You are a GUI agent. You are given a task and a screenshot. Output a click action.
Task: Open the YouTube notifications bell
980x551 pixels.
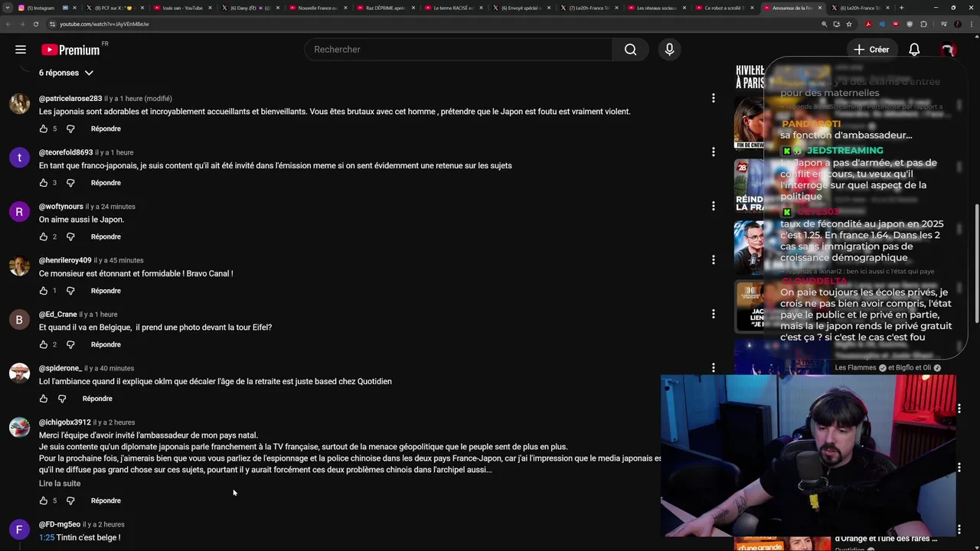point(914,50)
